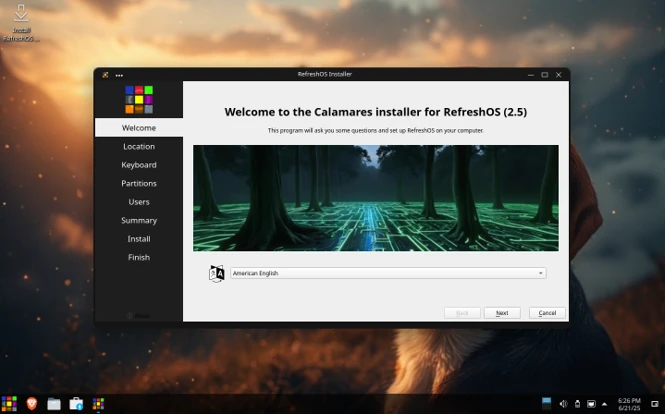667x416 pixels.
Task: Click the language translation icon
Action: 217,273
